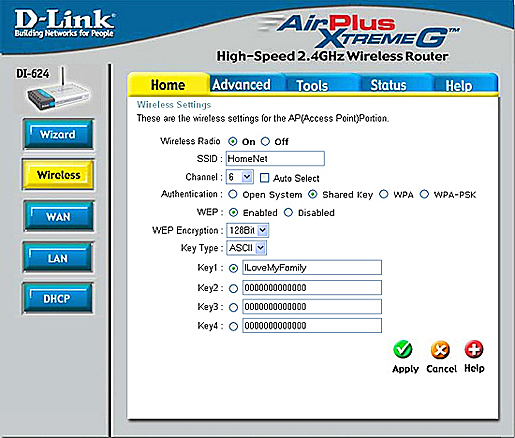This screenshot has height=438, width=515.
Task: Click the Help label under plus icon
Action: tap(474, 368)
